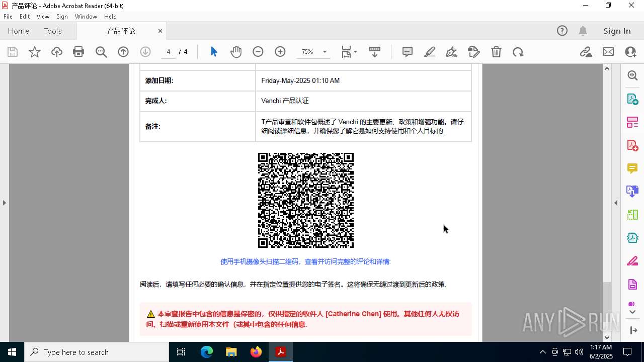Open the Windows notification center

628,352
